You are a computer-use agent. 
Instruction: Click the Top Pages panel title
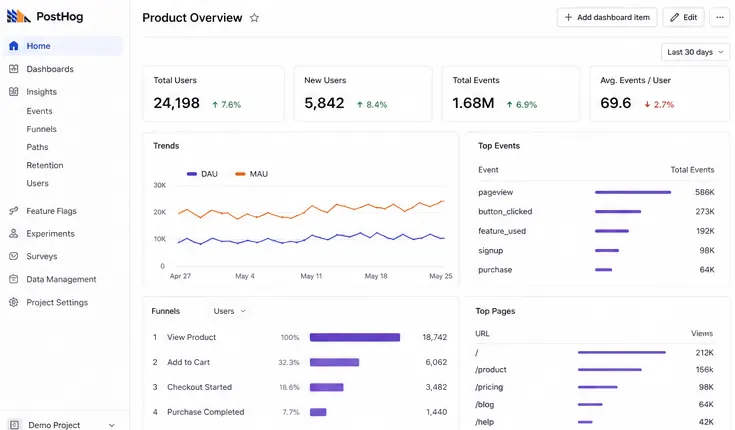pos(495,311)
